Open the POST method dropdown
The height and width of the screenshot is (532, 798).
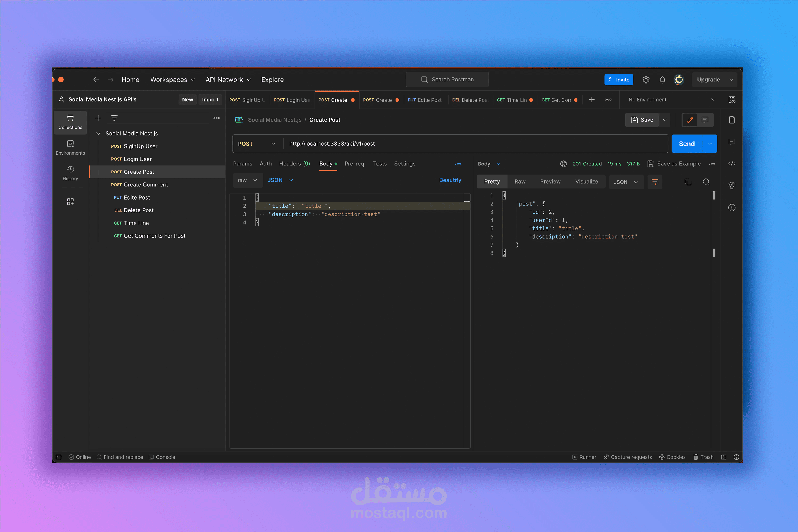tap(257, 144)
